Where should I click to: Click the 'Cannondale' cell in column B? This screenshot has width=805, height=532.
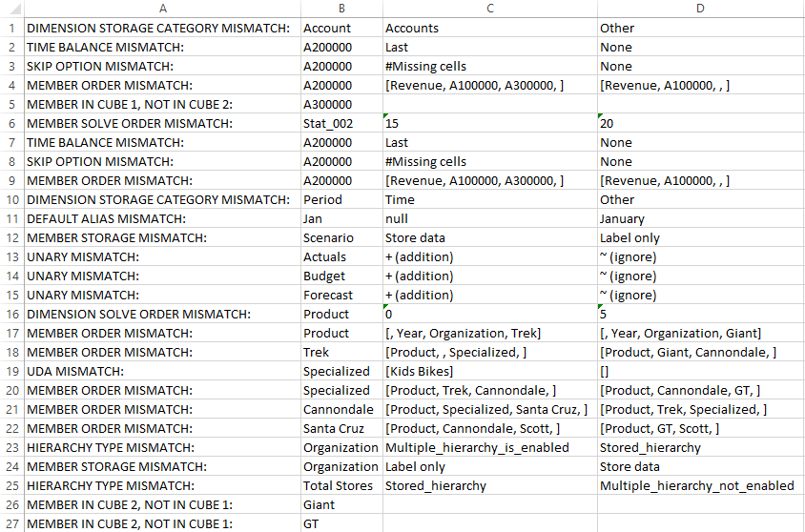tap(341, 409)
